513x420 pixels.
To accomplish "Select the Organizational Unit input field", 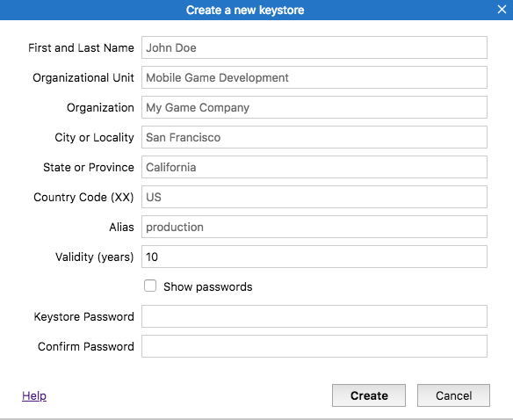I will pos(314,77).
